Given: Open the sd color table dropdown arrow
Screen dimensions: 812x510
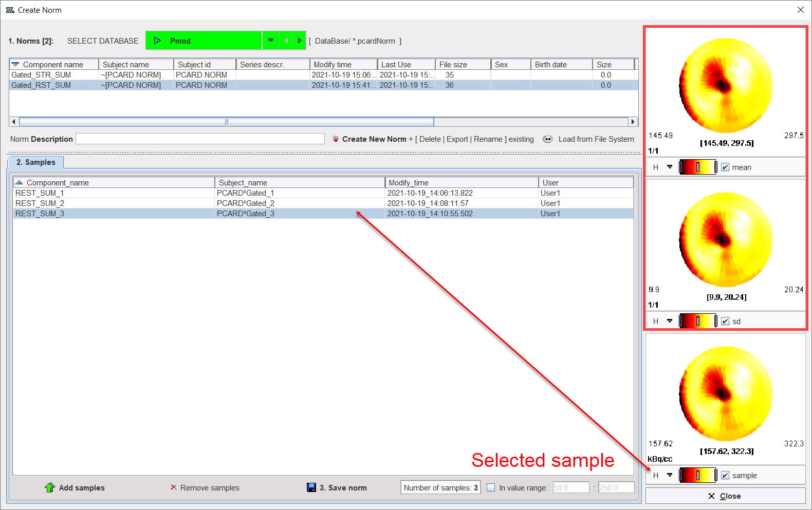Looking at the screenshot, I should pyautogui.click(x=670, y=321).
